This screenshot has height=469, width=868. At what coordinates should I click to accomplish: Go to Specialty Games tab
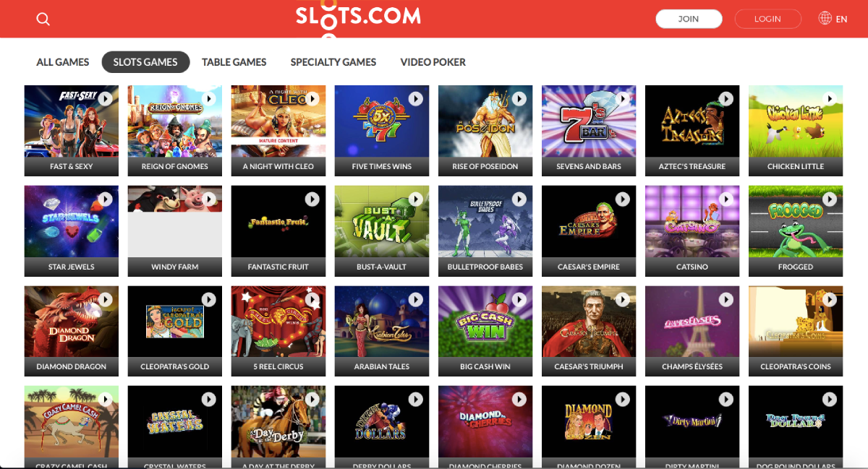(x=333, y=62)
